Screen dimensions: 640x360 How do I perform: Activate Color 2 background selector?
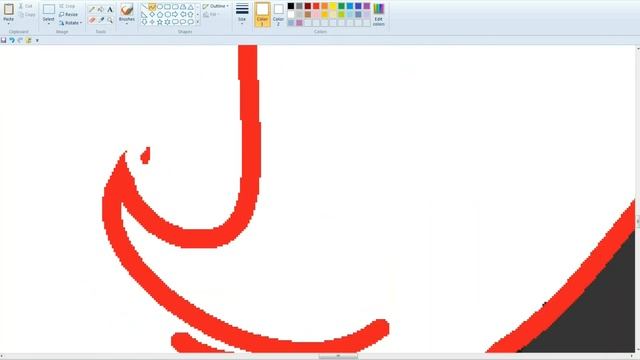[278, 14]
